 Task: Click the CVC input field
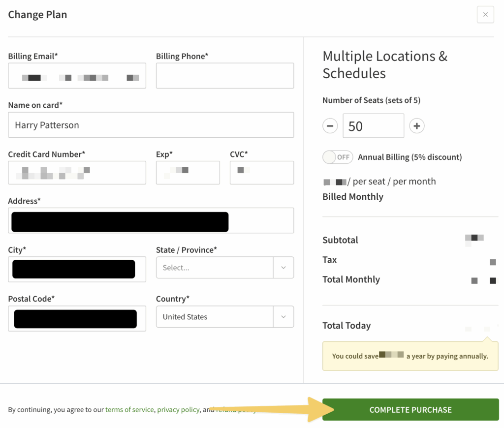tap(261, 173)
